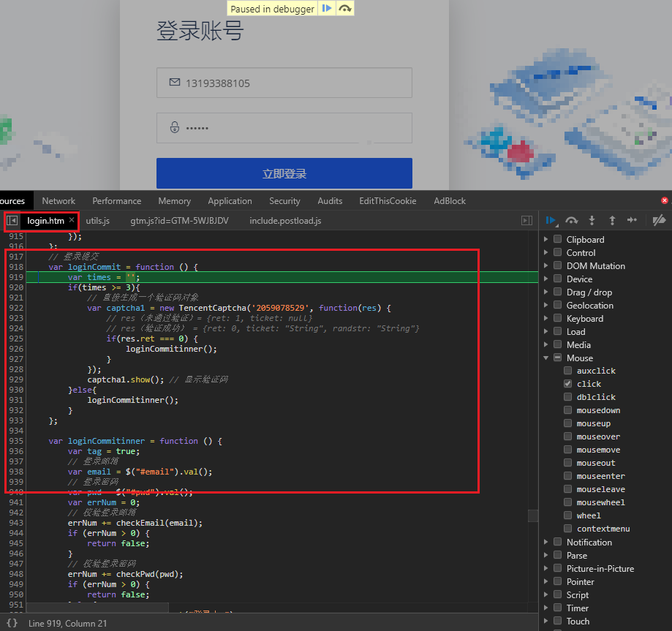Viewport: 672px width, 631px height.
Task: Resume script from the Paused in debugger overlay
Action: pos(327,8)
